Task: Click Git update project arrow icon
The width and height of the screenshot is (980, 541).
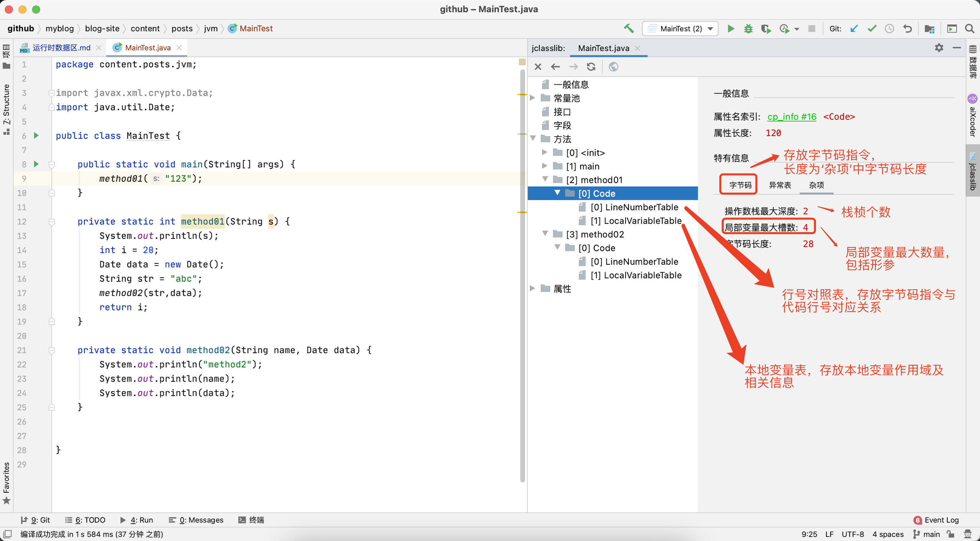Action: [x=854, y=29]
